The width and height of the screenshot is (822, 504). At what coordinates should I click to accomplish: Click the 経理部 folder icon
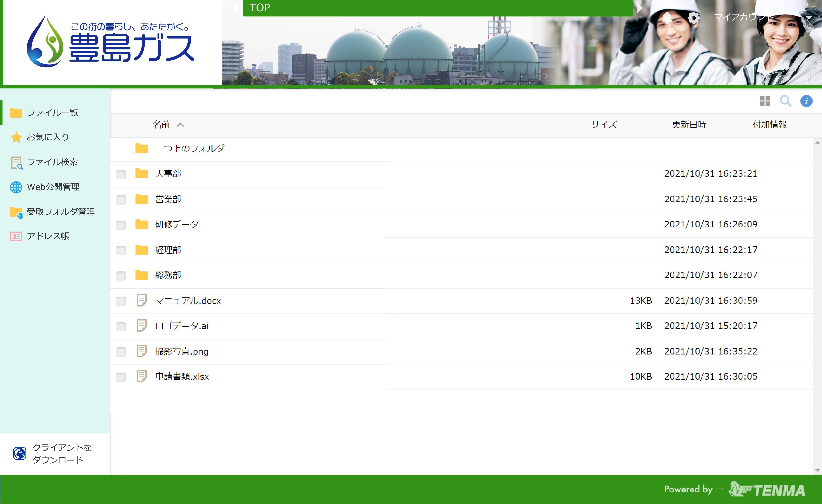click(x=141, y=250)
